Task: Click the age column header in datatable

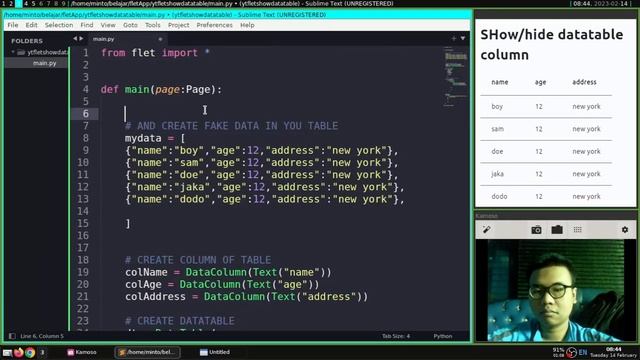Action: tap(540, 82)
